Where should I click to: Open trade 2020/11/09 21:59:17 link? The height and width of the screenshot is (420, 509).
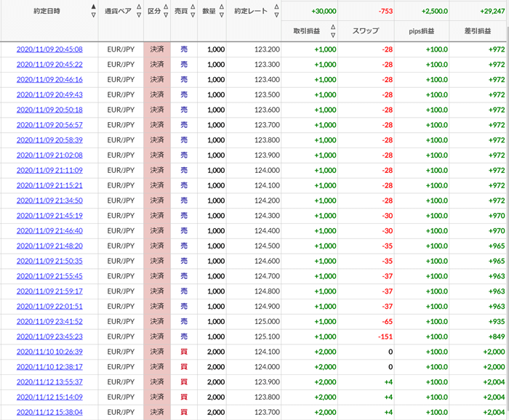[x=49, y=291]
